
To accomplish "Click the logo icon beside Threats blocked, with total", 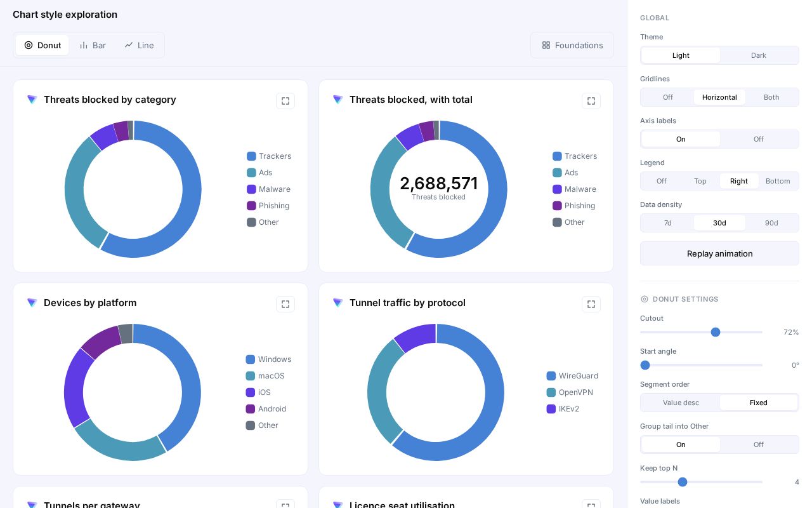I will coord(338,100).
